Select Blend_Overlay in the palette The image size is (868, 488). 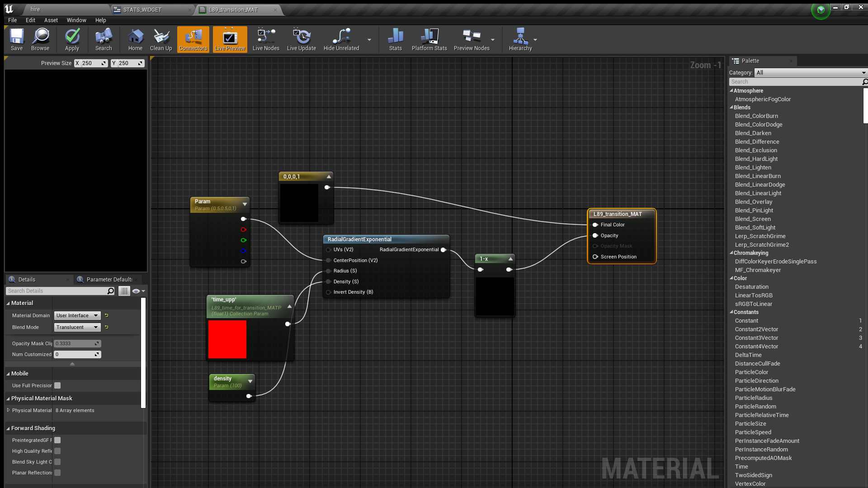coord(753,202)
